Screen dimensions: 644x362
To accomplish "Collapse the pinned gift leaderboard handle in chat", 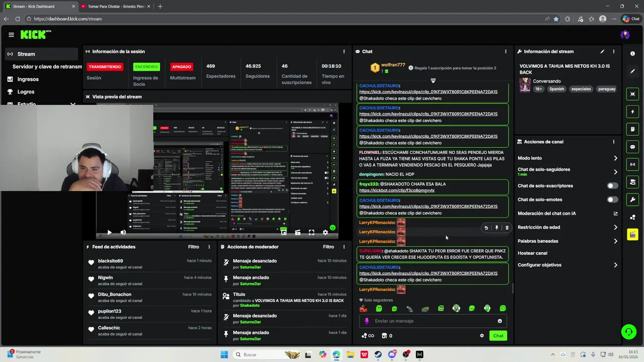I will tap(433, 80).
